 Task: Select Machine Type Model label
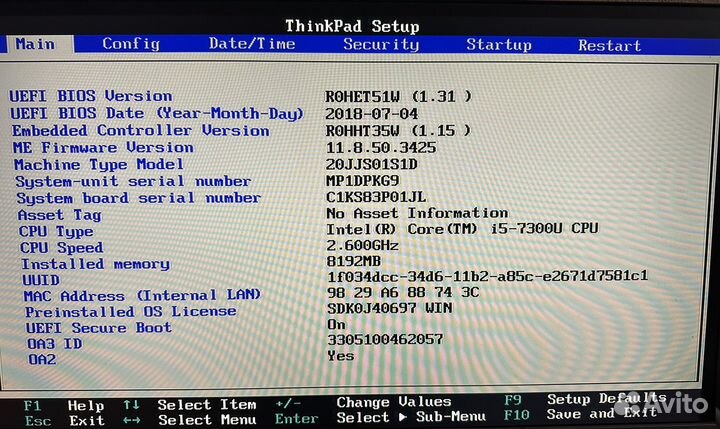point(99,164)
